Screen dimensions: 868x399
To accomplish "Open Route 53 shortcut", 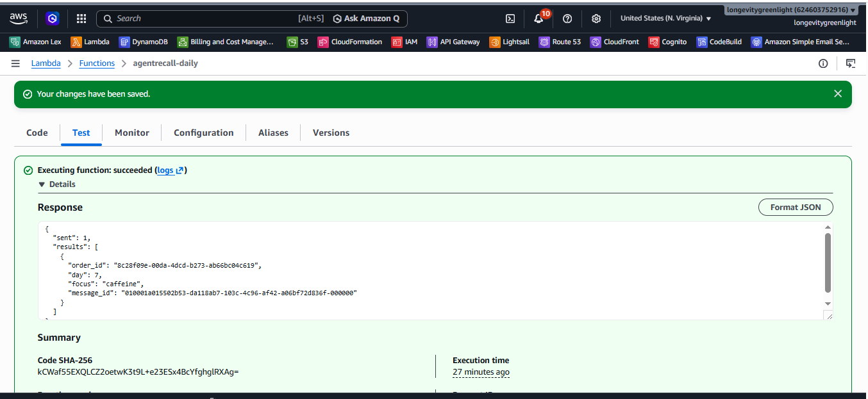I will click(x=560, y=42).
